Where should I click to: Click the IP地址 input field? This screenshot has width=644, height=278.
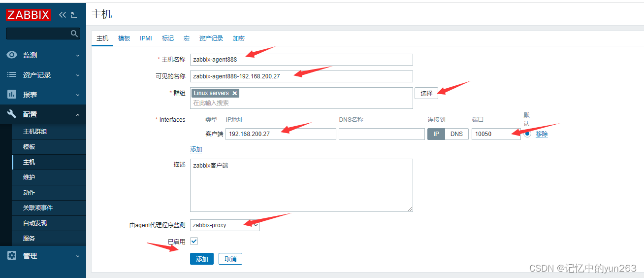pos(281,134)
